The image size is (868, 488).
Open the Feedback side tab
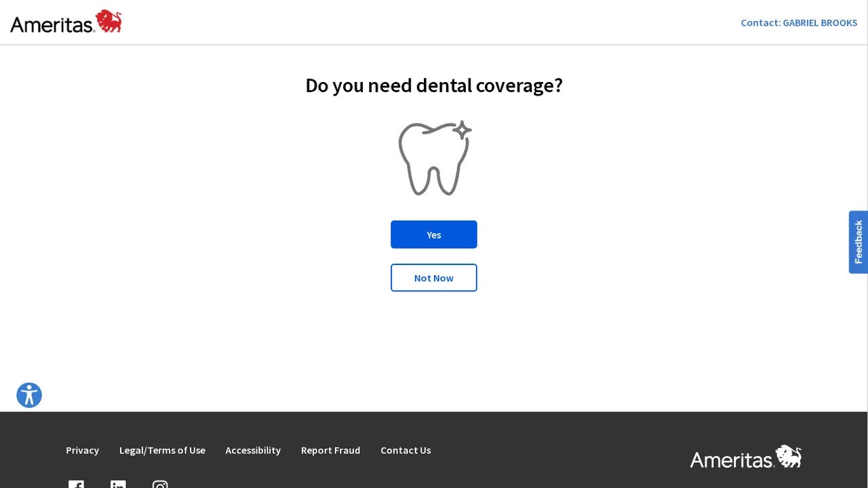coord(859,242)
